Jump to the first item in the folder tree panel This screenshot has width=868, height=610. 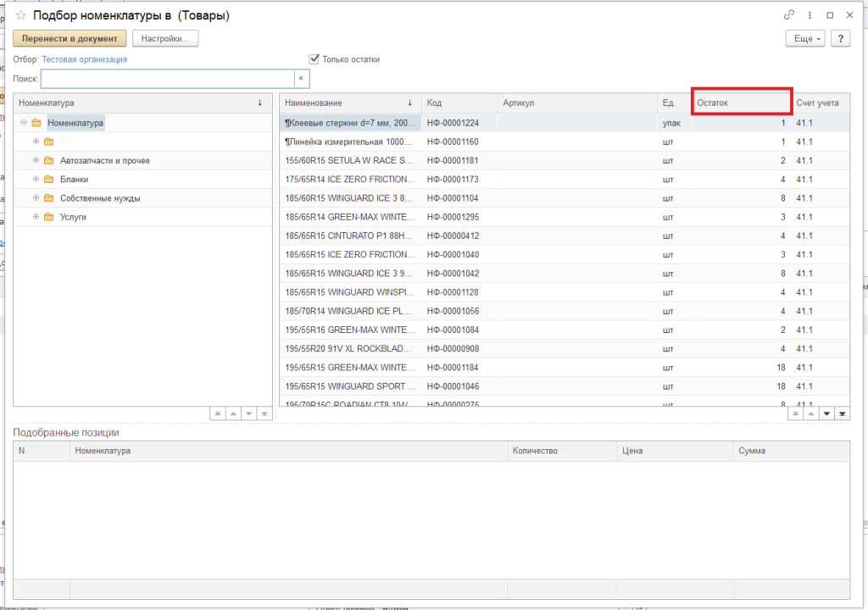tap(218, 413)
